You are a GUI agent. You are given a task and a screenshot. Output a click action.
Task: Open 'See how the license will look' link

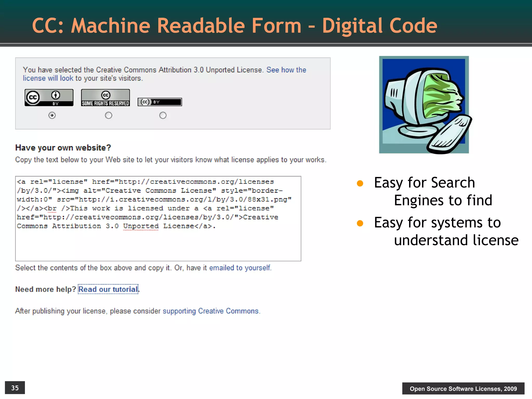pos(286,70)
